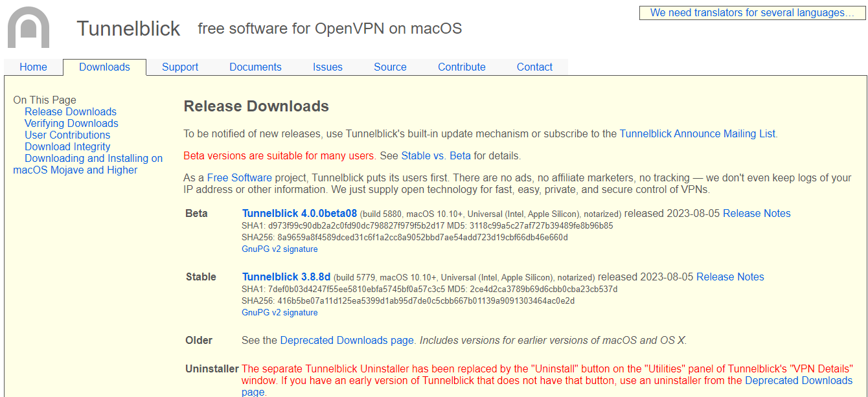Open the Tunnelblick Announce Mailing List link

coord(698,133)
